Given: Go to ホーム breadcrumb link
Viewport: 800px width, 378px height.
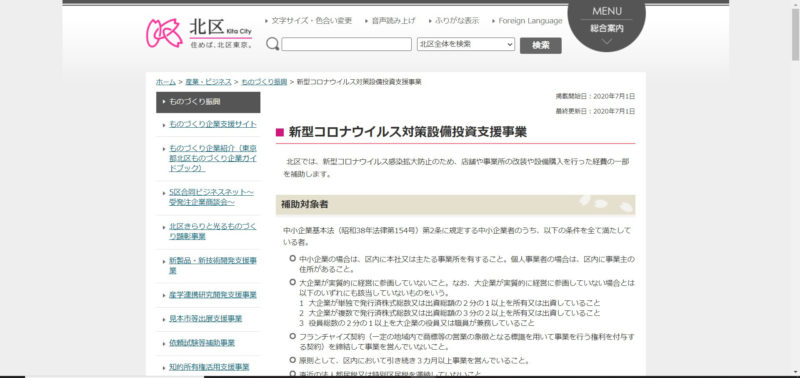Looking at the screenshot, I should [166, 82].
